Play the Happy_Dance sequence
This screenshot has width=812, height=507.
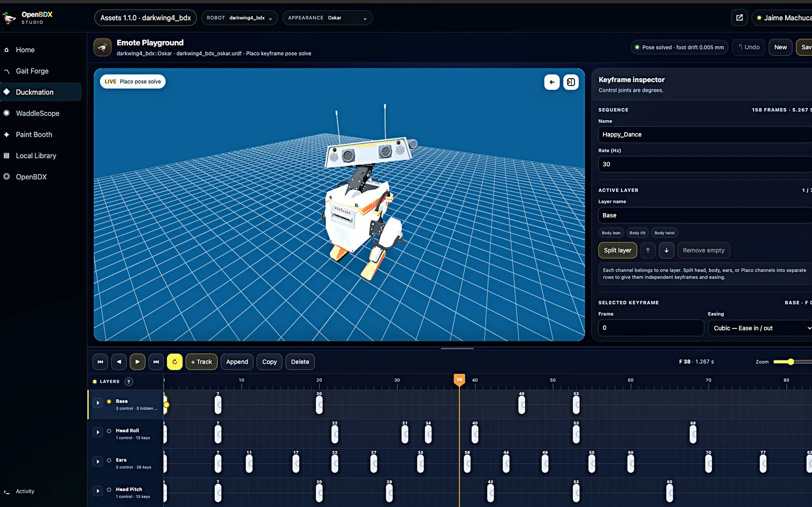pos(138,362)
